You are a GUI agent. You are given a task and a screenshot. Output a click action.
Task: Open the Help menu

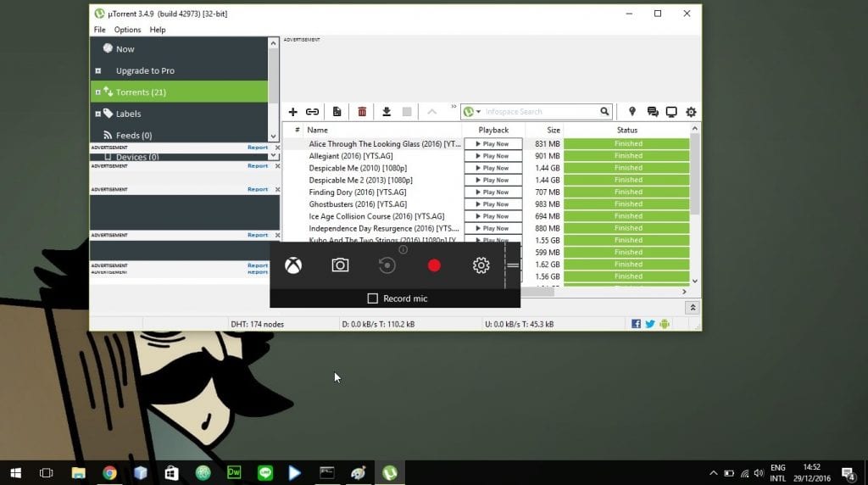[x=158, y=30]
